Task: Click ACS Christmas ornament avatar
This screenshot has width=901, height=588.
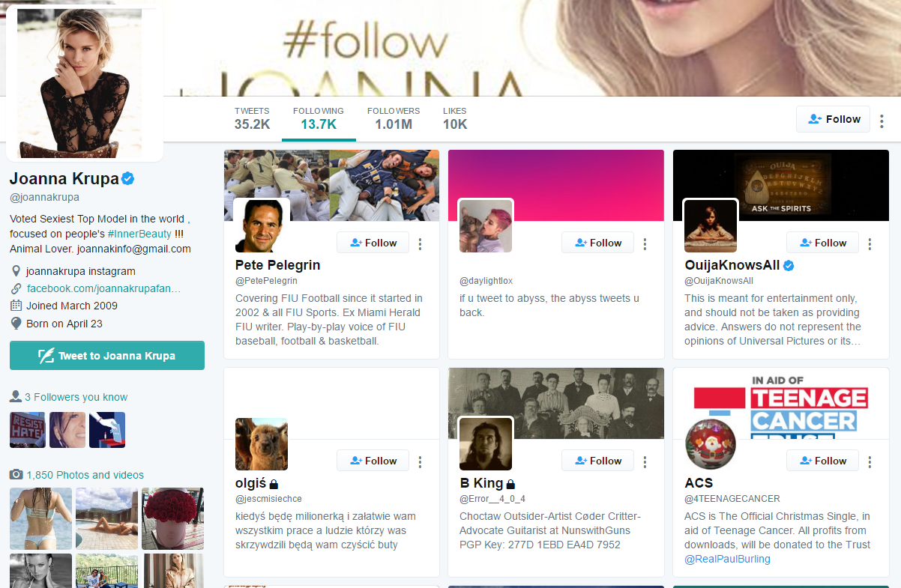Action: tap(711, 443)
